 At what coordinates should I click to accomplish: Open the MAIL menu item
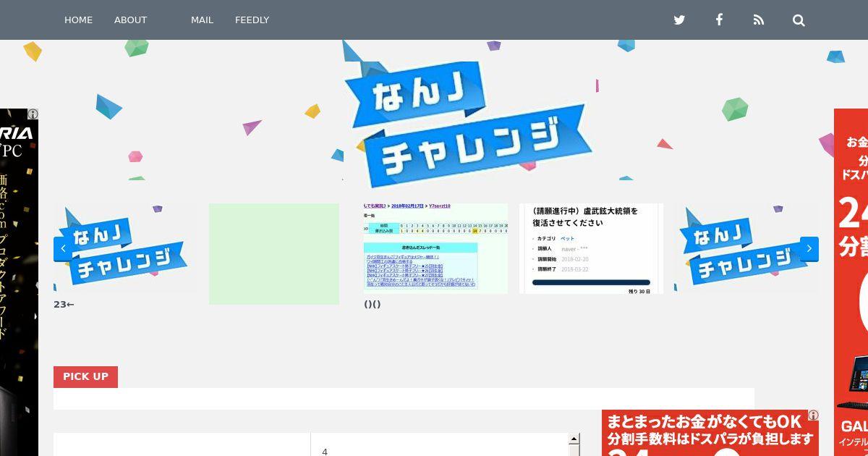[202, 20]
